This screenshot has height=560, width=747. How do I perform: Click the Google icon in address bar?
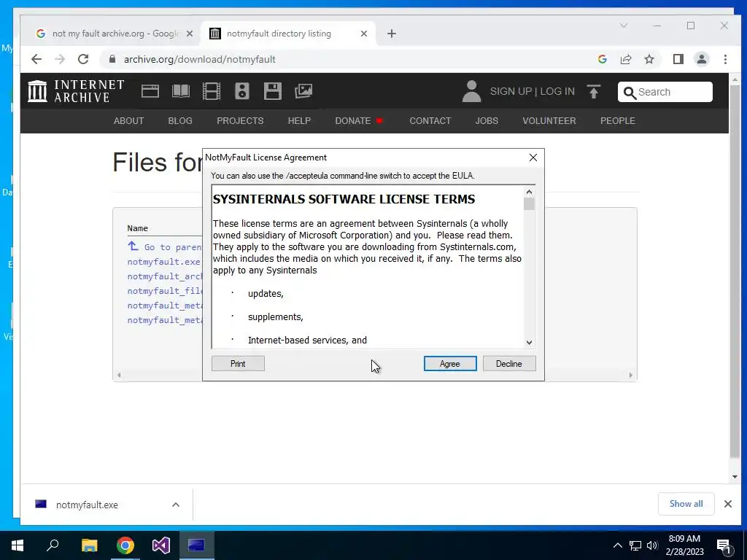(602, 59)
